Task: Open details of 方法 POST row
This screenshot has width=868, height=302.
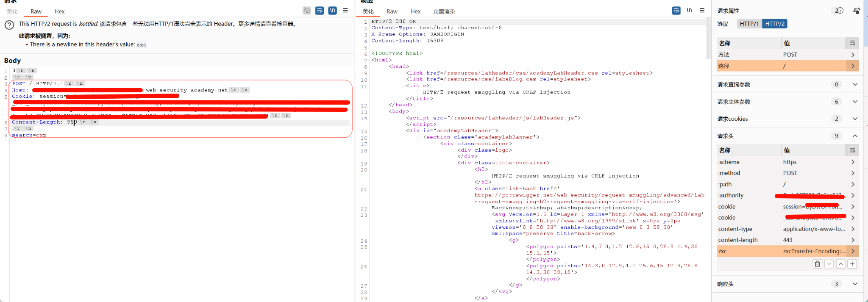Action: point(853,55)
